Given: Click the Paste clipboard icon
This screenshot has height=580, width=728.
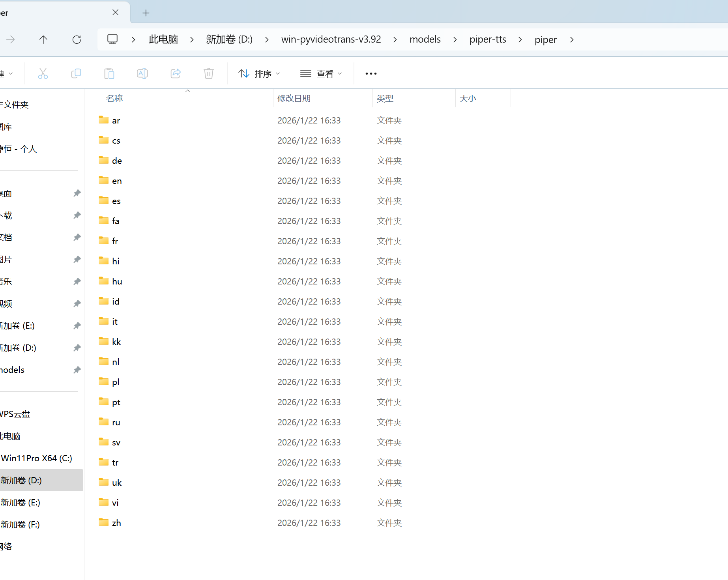Looking at the screenshot, I should [109, 73].
